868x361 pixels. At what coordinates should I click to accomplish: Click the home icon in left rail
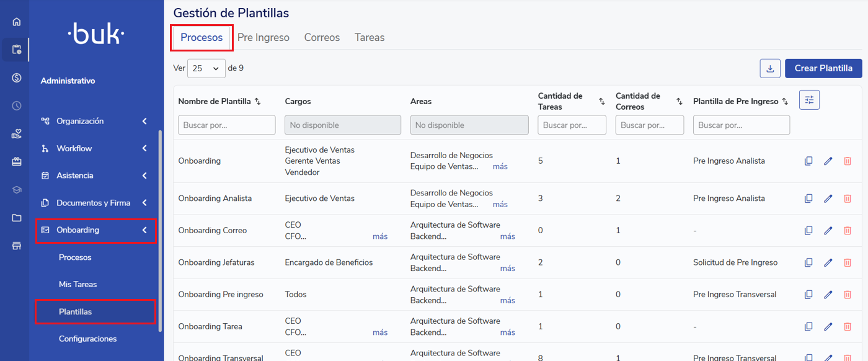17,22
